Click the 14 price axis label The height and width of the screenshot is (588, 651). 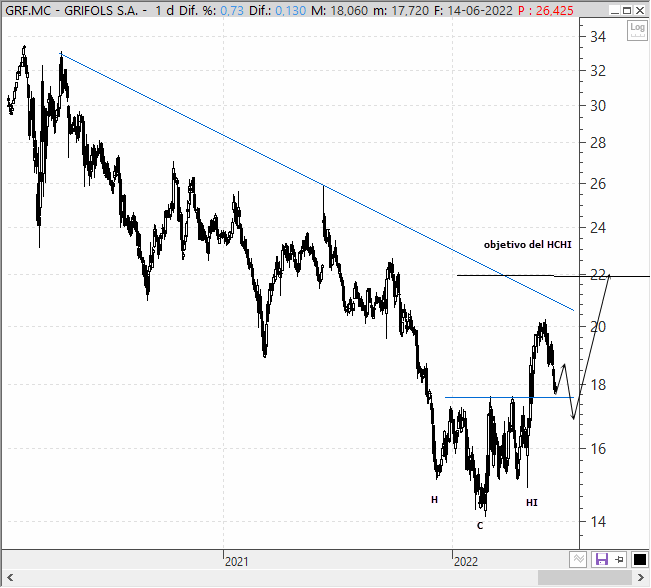(x=598, y=522)
